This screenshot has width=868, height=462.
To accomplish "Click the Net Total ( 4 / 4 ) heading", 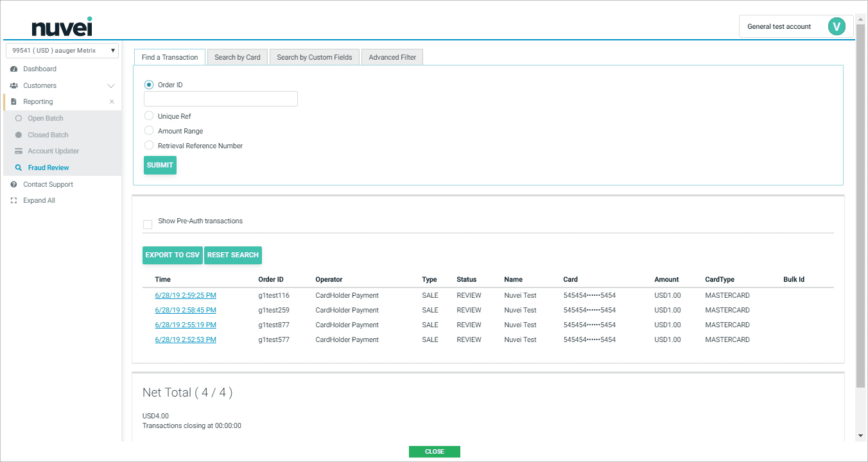I will tap(187, 393).
